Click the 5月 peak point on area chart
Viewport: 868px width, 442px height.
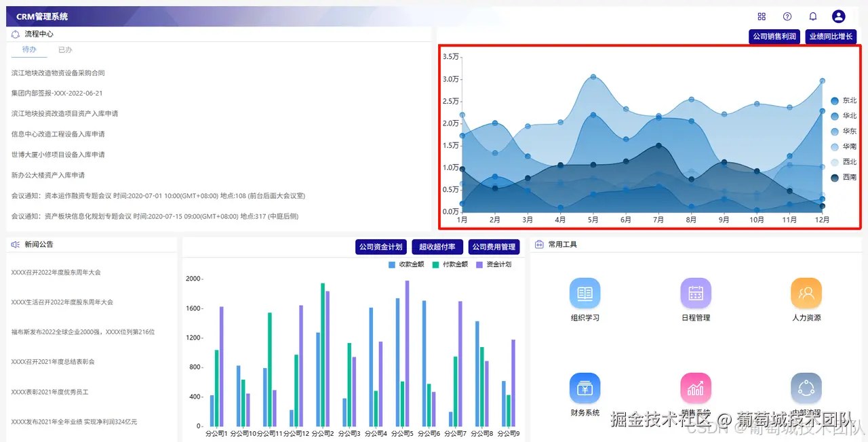point(593,77)
